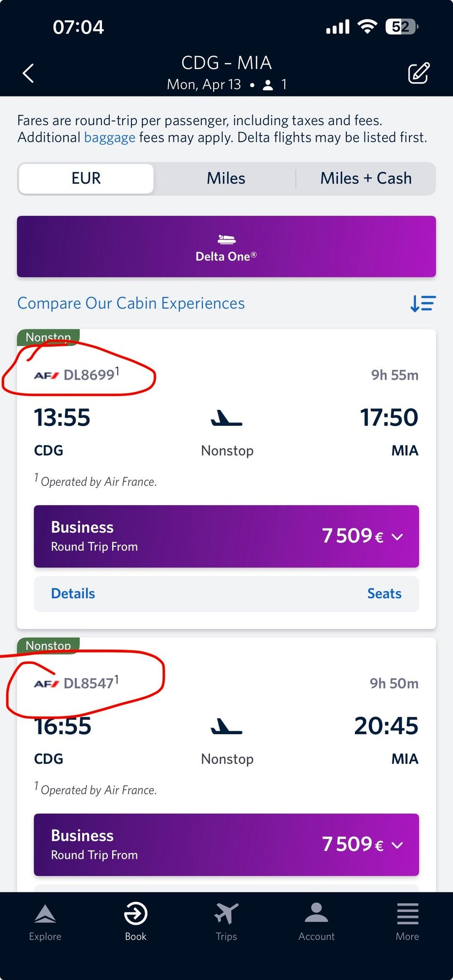Open Compare Our Cabin Experiences link
This screenshot has height=980, width=453.
click(131, 303)
